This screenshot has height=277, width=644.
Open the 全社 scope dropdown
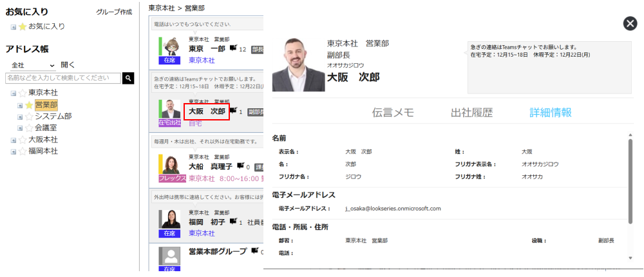pos(32,65)
